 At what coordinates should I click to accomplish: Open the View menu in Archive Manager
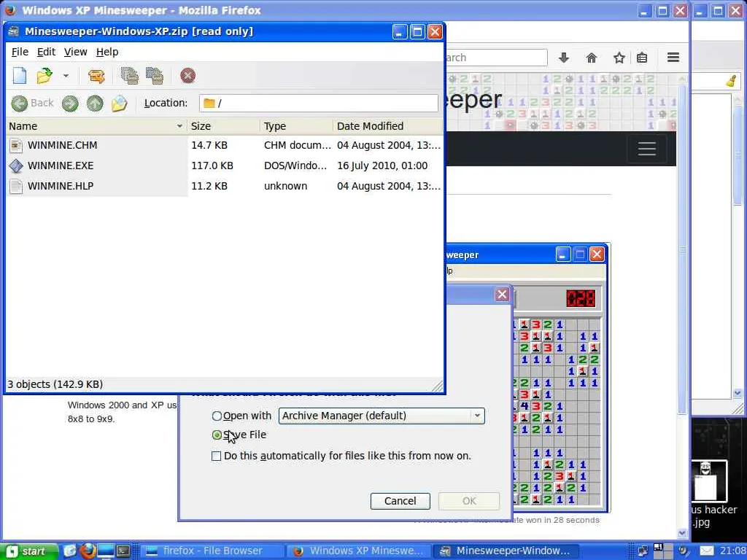[75, 52]
